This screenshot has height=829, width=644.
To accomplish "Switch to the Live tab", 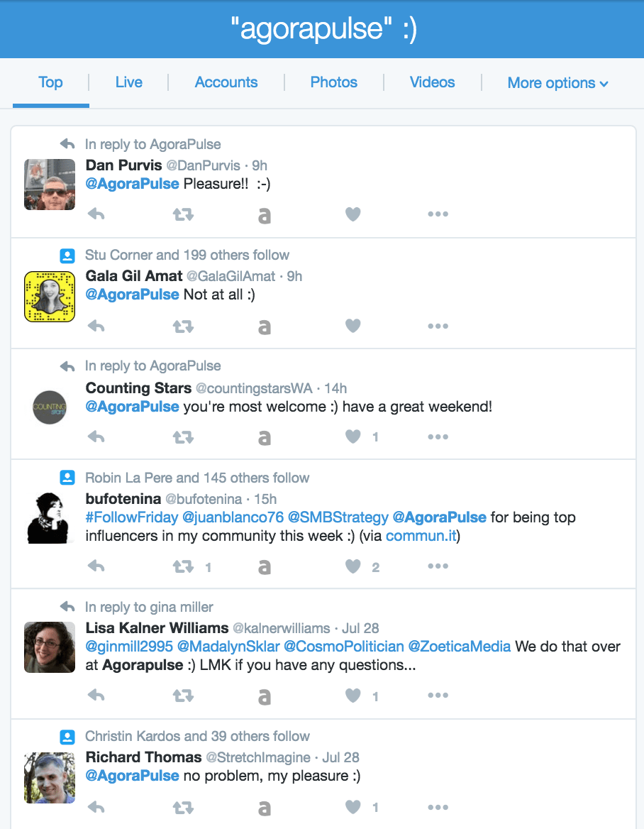I will click(x=129, y=82).
